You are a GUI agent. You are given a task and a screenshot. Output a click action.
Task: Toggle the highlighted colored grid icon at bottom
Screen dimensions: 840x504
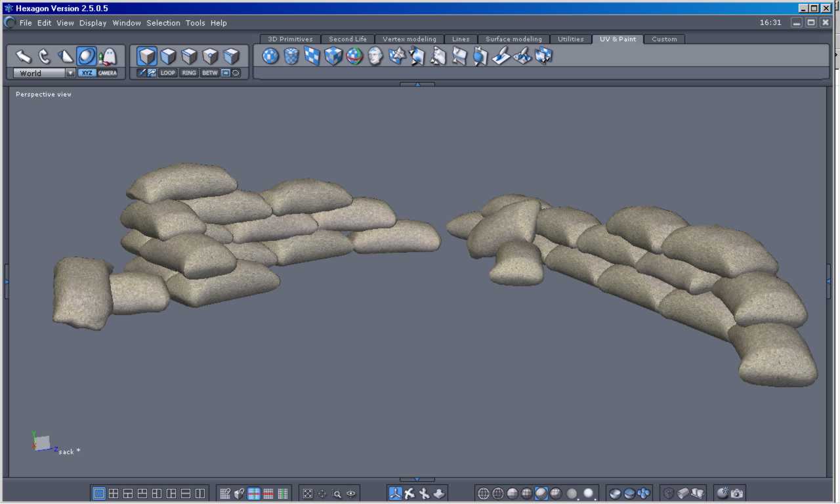(254, 493)
